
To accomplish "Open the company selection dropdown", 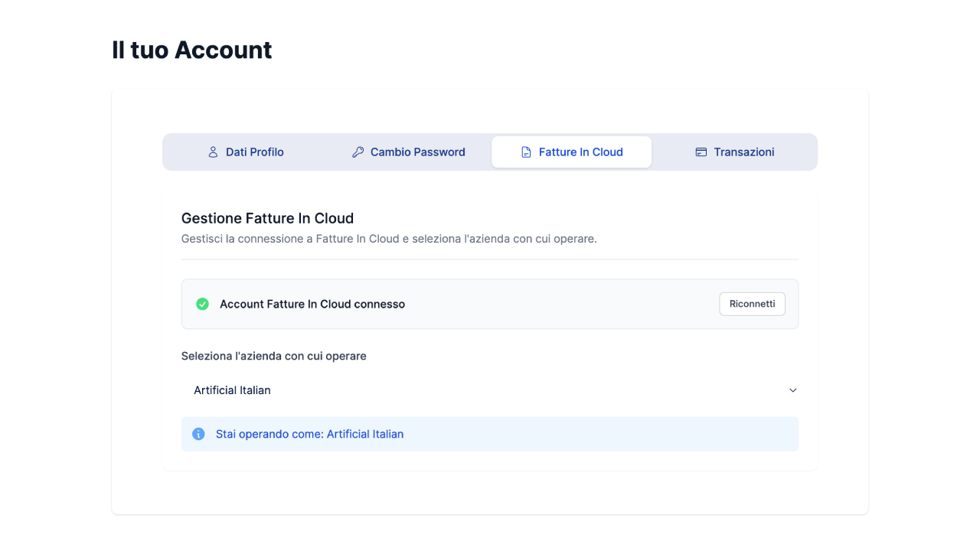I will (x=490, y=390).
